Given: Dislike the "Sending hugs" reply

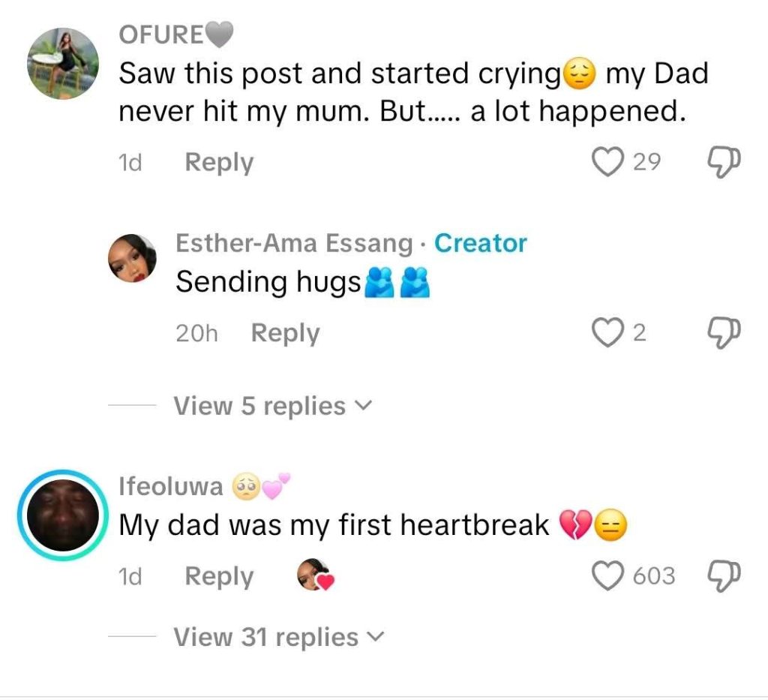Looking at the screenshot, I should coord(724,332).
